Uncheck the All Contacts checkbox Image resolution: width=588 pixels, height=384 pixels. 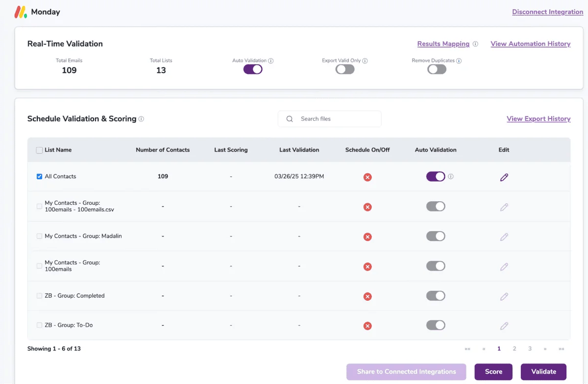(x=39, y=176)
